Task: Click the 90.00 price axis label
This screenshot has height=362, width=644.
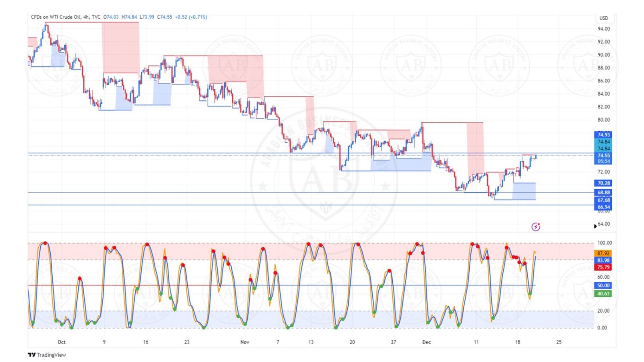Action: click(x=604, y=55)
